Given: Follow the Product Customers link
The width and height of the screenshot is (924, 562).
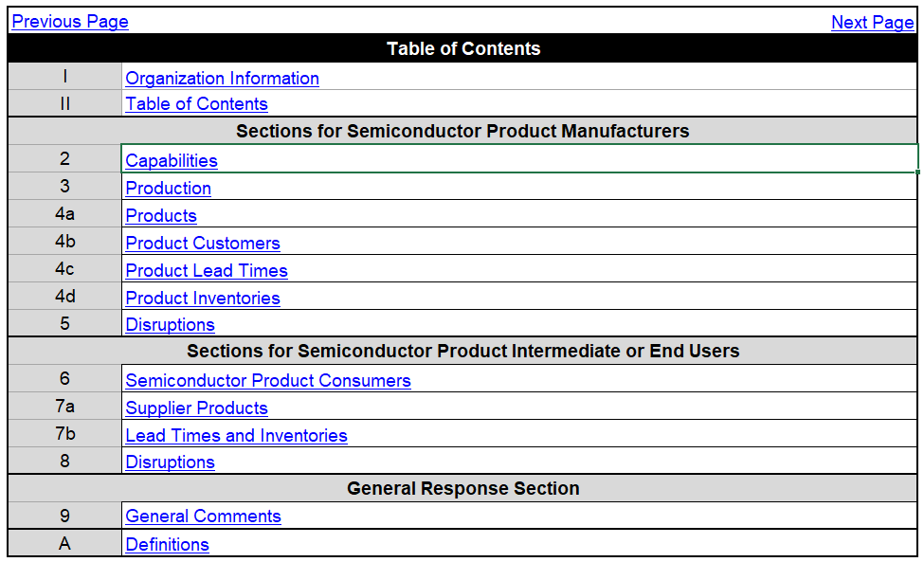Looking at the screenshot, I should [203, 244].
